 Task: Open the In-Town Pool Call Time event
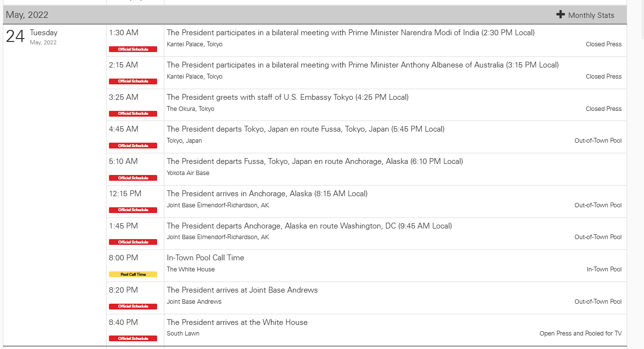click(x=205, y=258)
